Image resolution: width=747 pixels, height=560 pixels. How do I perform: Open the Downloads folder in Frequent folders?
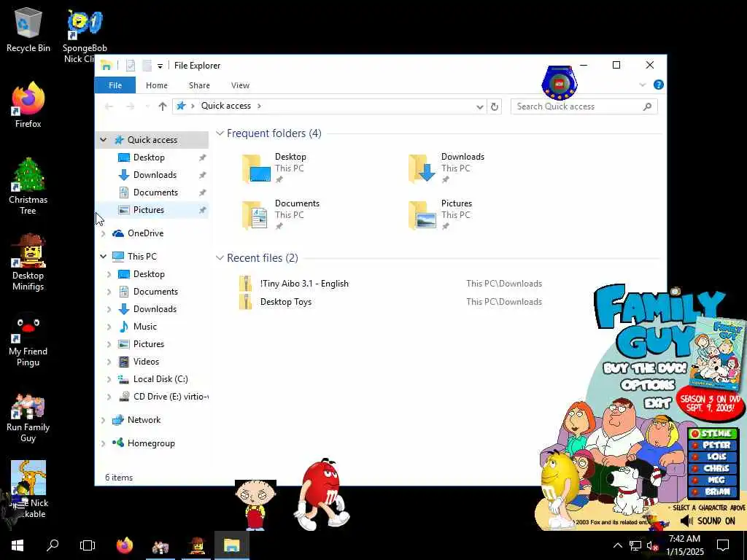[446, 168]
